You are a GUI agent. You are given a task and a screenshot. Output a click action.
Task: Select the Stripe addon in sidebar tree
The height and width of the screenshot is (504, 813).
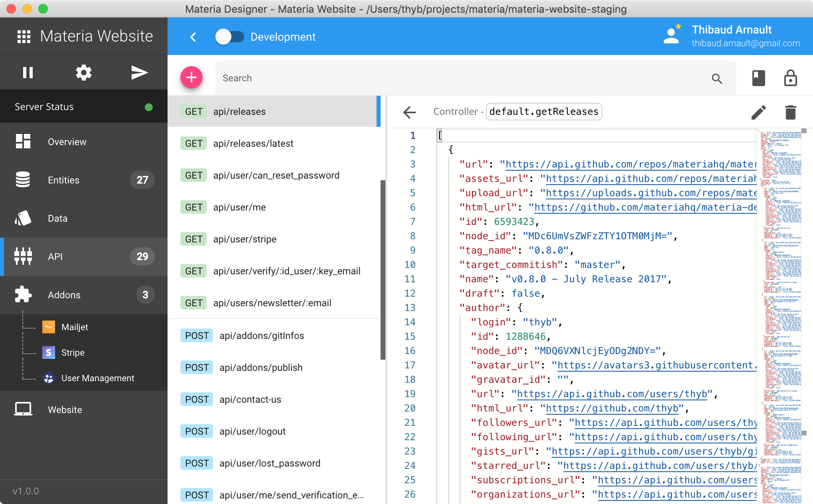point(73,352)
